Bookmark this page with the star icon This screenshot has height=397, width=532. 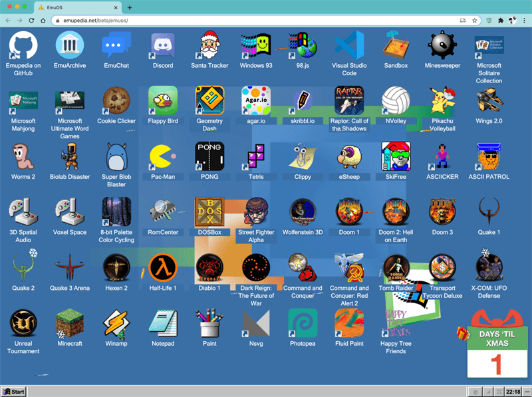(x=474, y=21)
